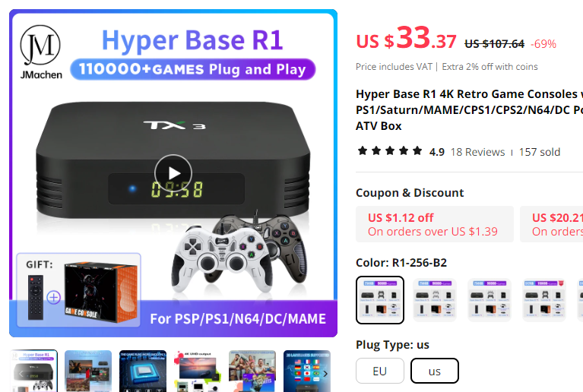Choose the R1-256-B2 color option
This screenshot has height=392, width=583.
379,300
